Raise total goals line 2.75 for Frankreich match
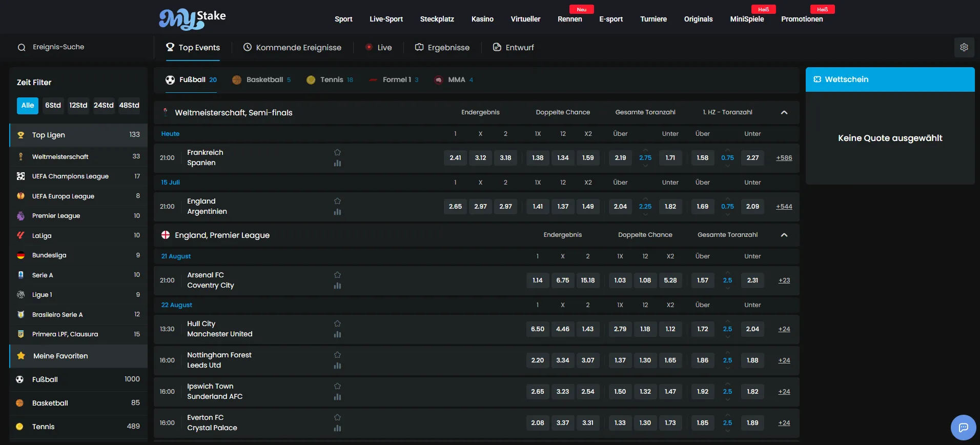 coord(645,150)
